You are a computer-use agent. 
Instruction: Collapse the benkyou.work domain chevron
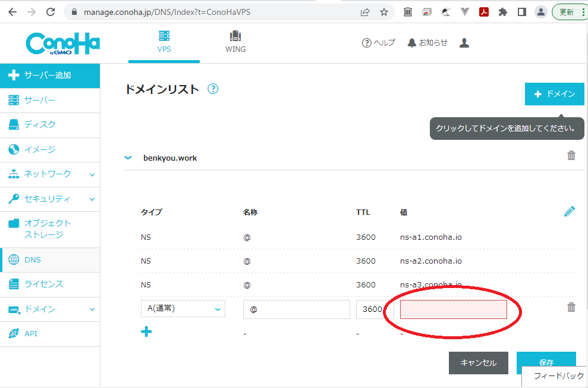(x=127, y=158)
